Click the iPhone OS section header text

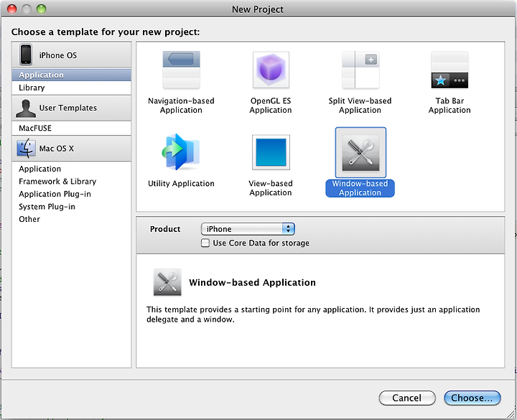tap(58, 55)
